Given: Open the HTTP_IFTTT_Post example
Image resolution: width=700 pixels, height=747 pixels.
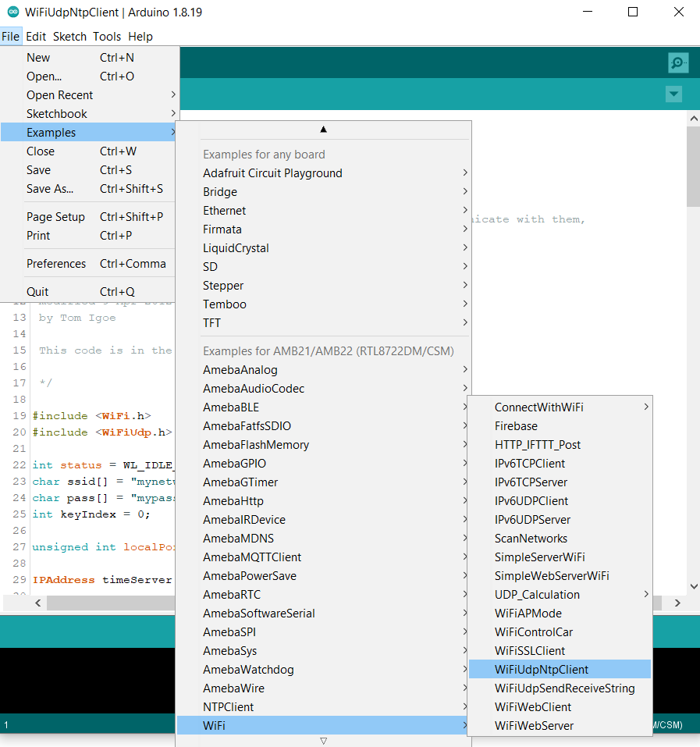Looking at the screenshot, I should point(560,444).
